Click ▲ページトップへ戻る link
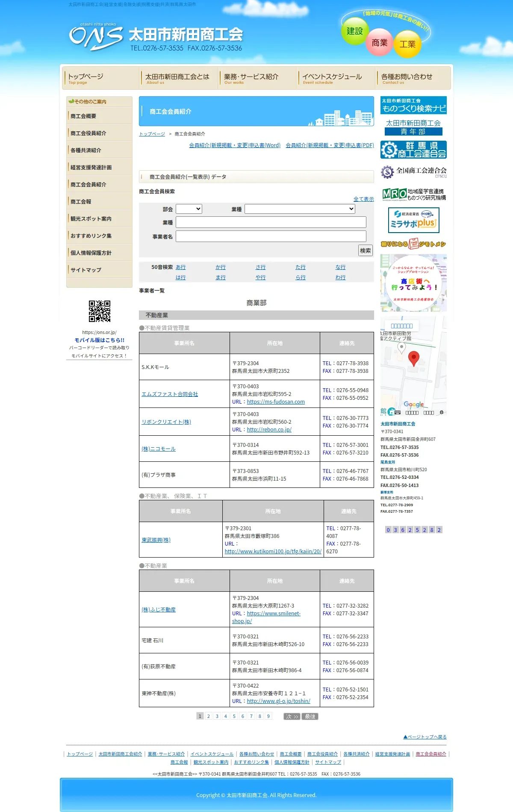The width and height of the screenshot is (513, 812). point(425,737)
